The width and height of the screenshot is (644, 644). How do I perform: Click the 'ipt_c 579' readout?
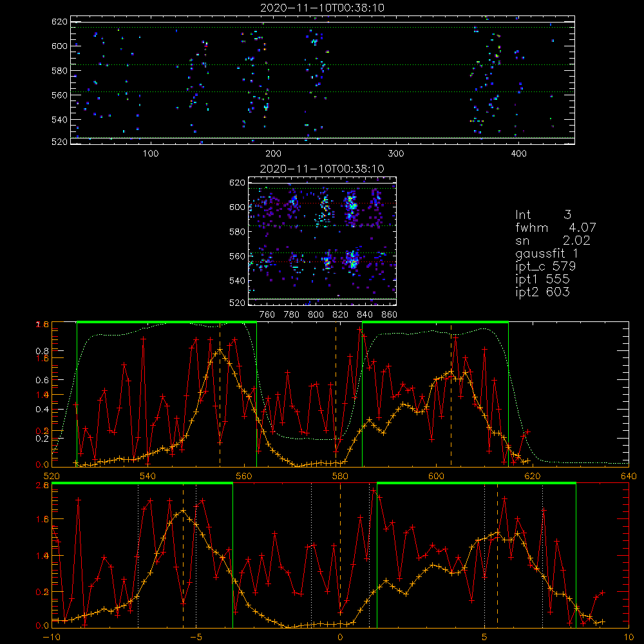pyautogui.click(x=545, y=267)
